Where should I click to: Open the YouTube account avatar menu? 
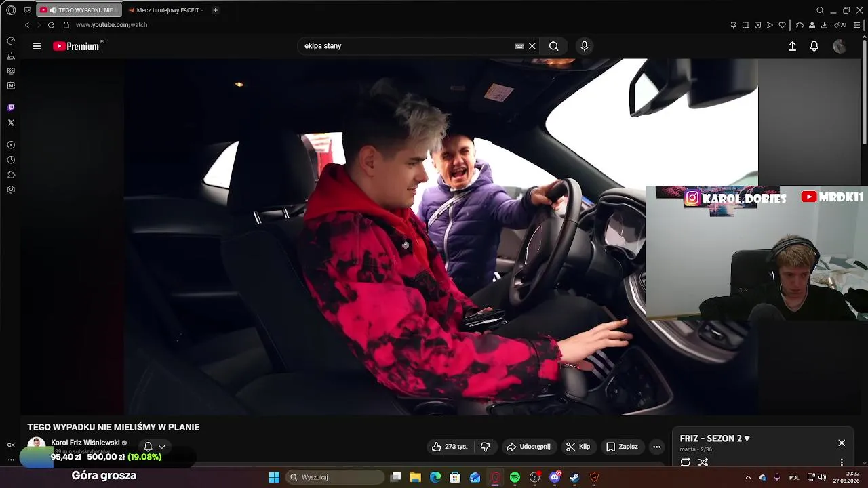(840, 46)
